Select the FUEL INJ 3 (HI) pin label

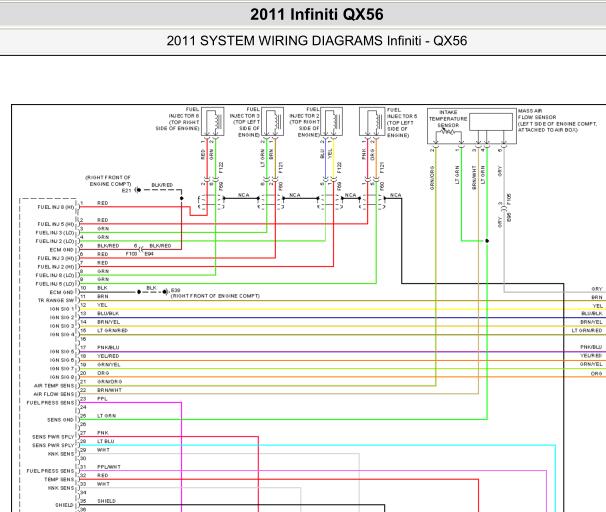(56, 258)
